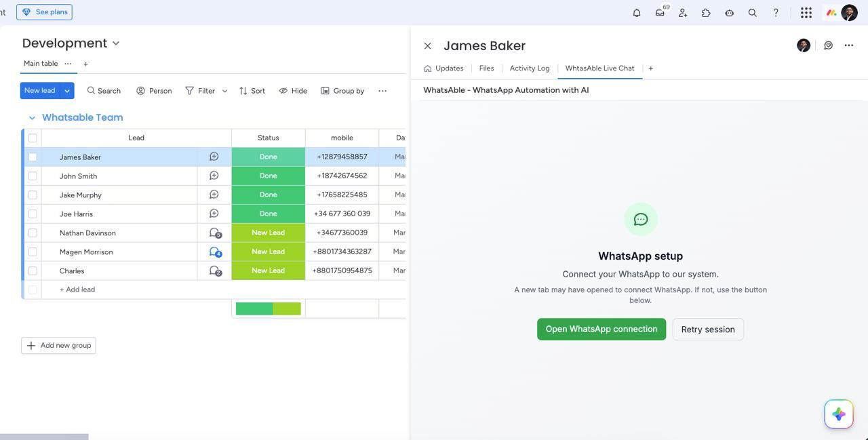Filter by Person in toolbar
Viewport: 868px width, 440px height.
154,90
